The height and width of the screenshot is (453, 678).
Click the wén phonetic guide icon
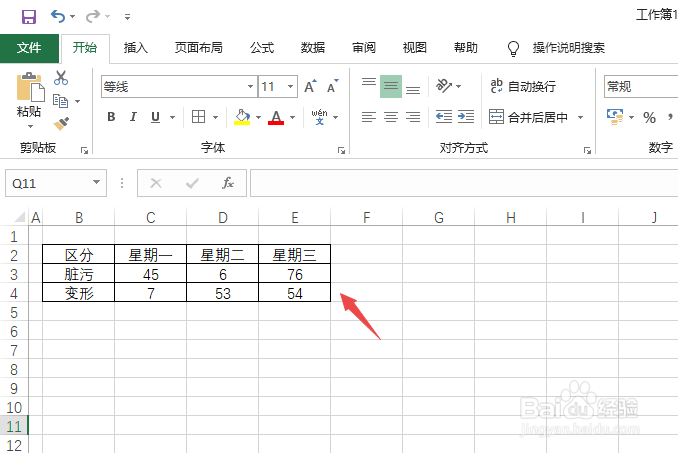click(320, 117)
